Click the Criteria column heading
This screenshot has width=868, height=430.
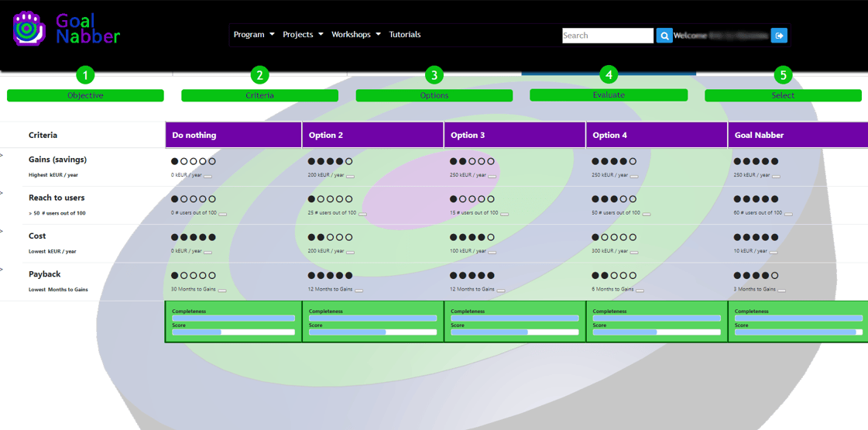[43, 136]
